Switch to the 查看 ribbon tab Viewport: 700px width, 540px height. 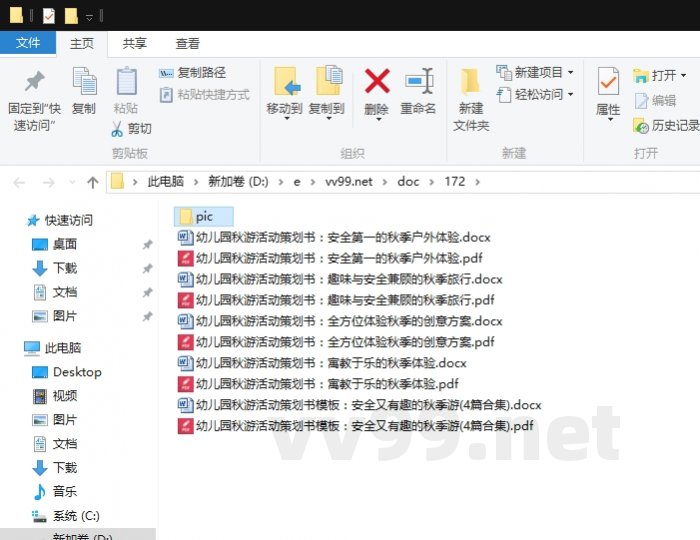(188, 43)
